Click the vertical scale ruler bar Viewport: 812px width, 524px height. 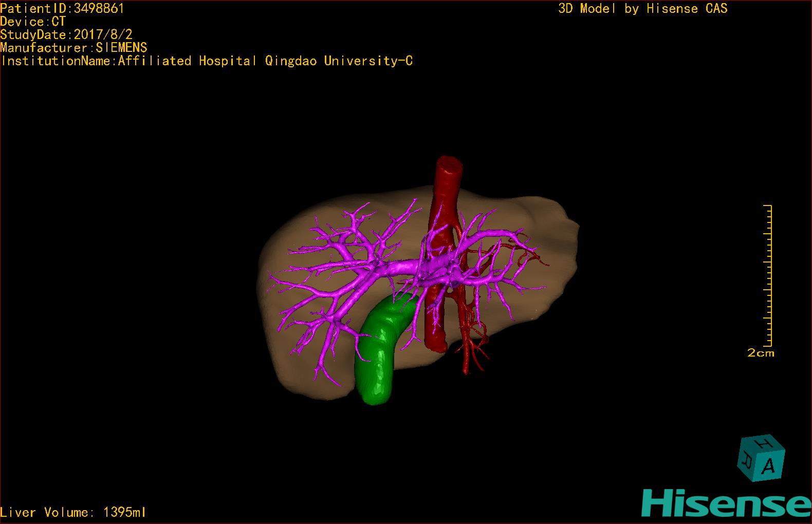[x=768, y=275]
